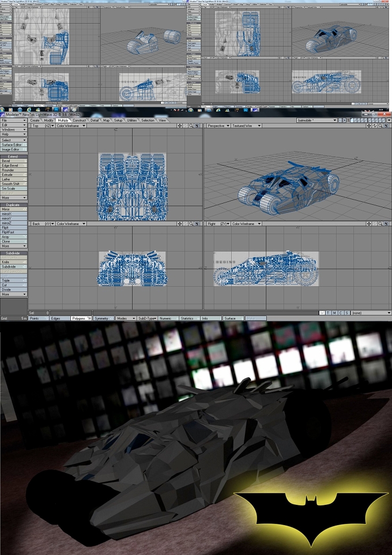Click the zoom magnifier in the Right viewport
The image size is (392, 555).
tap(380, 224)
